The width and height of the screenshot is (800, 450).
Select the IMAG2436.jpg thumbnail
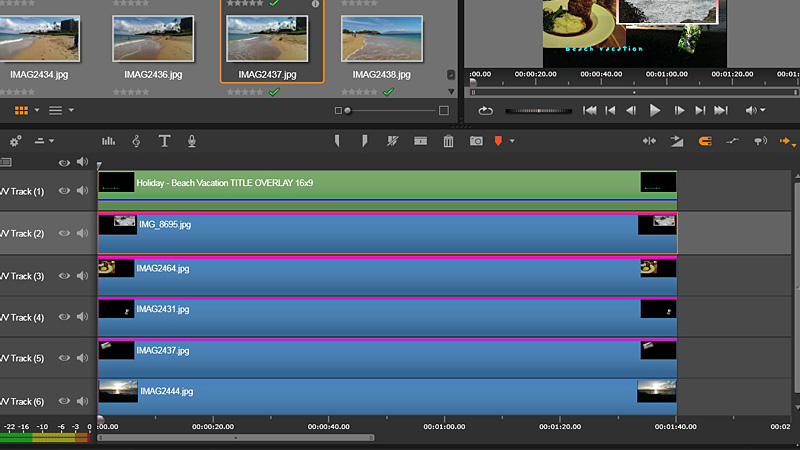point(153,39)
